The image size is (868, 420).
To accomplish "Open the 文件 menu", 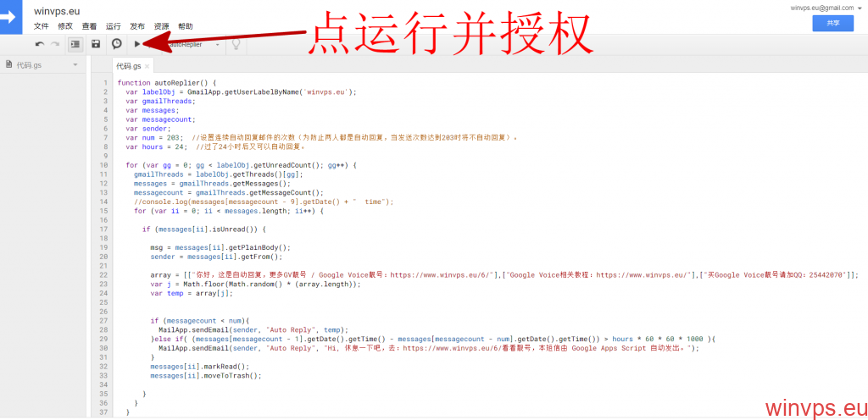I will point(41,27).
